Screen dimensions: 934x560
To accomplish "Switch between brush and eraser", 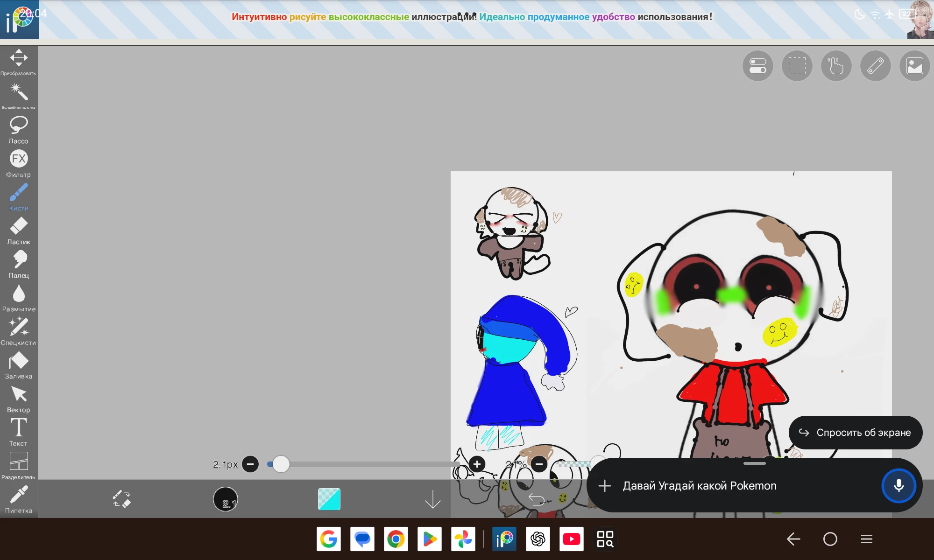I will [121, 499].
